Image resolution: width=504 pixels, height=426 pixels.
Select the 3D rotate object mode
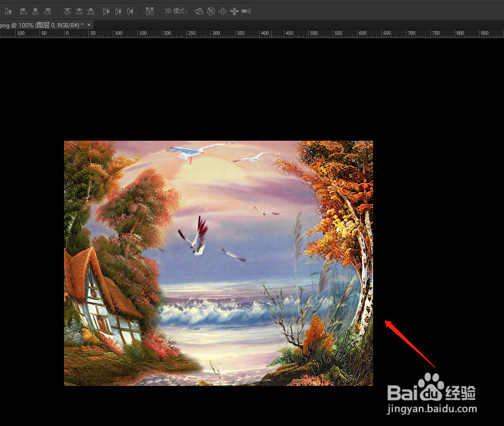pyautogui.click(x=199, y=11)
